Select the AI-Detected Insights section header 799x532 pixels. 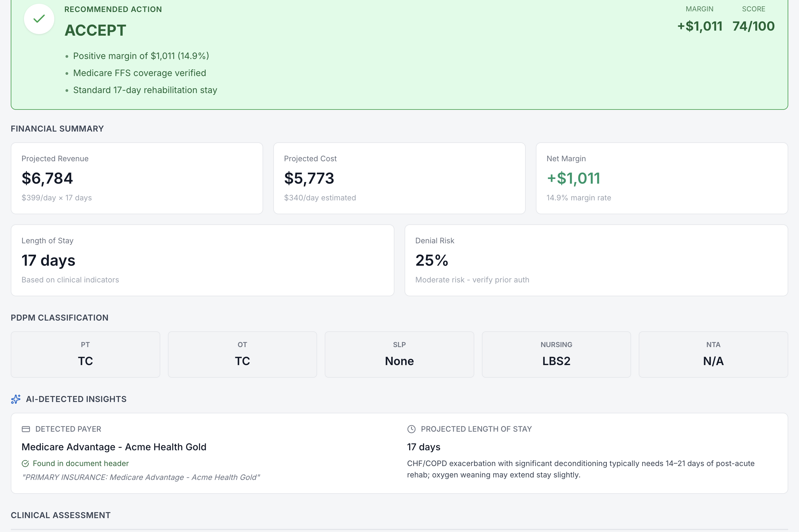[76, 399]
